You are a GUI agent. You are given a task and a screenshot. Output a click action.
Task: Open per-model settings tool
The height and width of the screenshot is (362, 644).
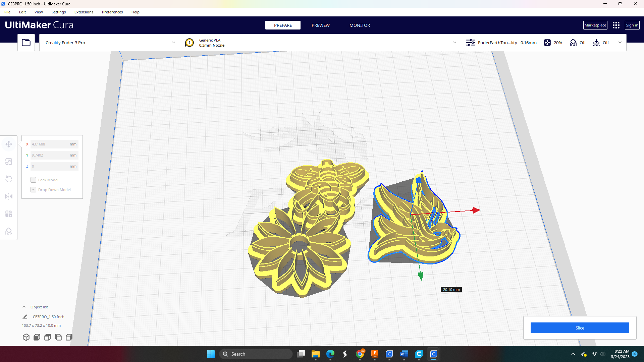coord(8,214)
